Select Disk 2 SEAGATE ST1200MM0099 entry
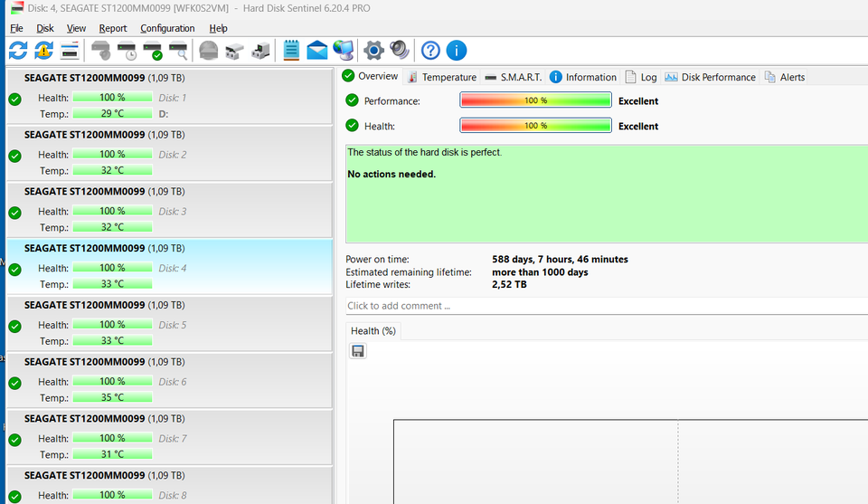The image size is (868, 504). click(169, 153)
